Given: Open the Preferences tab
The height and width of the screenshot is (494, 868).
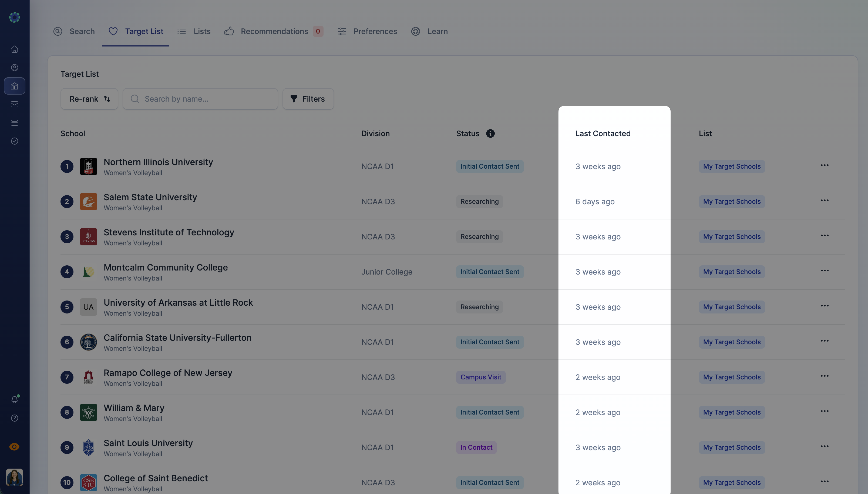Looking at the screenshot, I should 367,31.
